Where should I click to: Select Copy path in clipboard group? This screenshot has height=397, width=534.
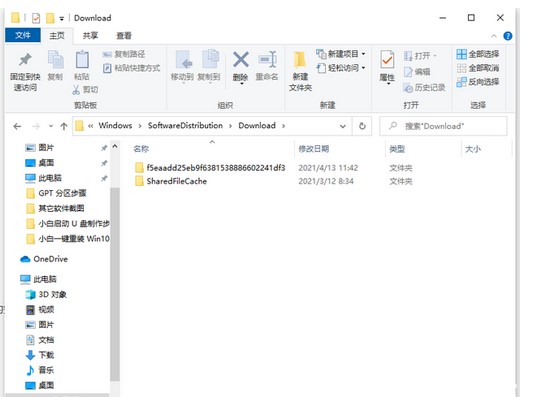(x=124, y=54)
